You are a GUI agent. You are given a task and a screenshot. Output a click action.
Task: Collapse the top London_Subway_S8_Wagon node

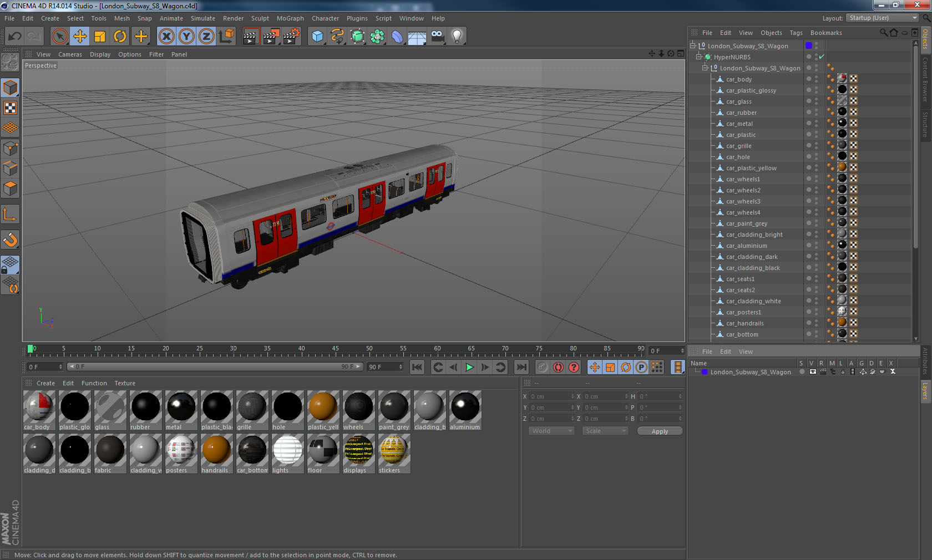(693, 45)
